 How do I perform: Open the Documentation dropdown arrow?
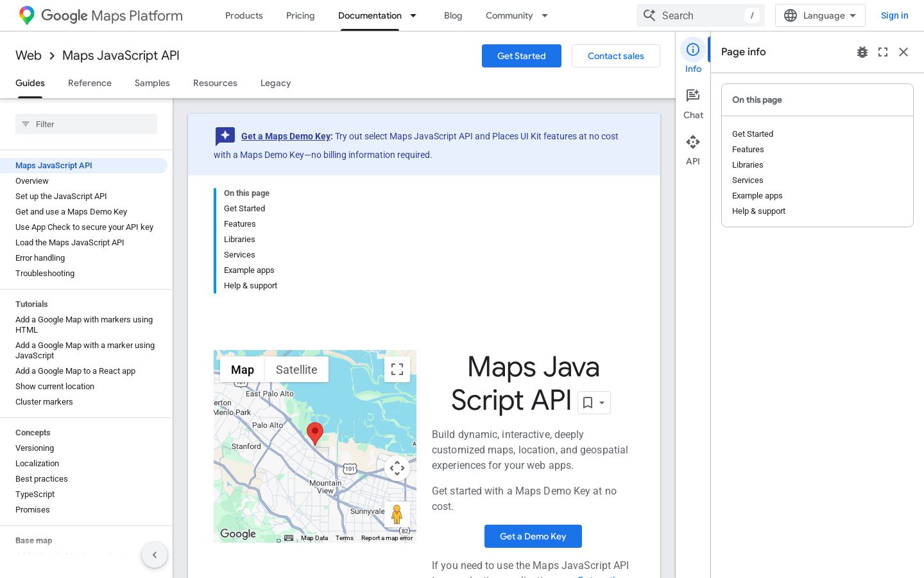413,15
